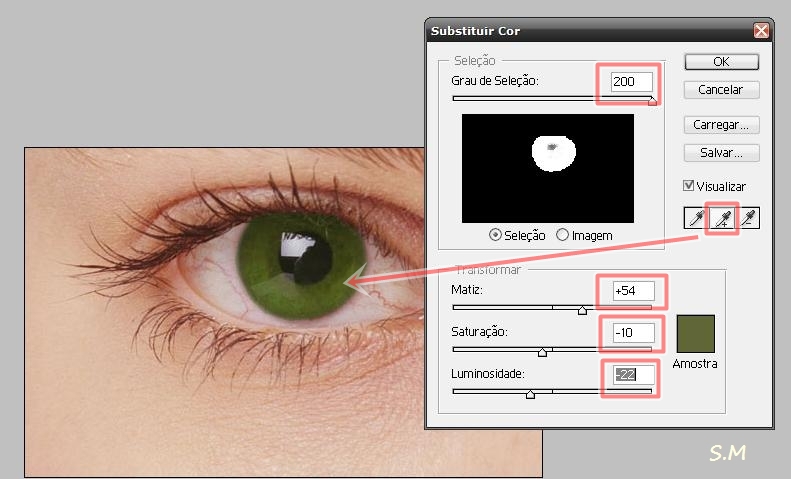Viewport: 791px width, 479px height.
Task: Click the Grau de Seleção slider handle
Action: click(x=652, y=100)
